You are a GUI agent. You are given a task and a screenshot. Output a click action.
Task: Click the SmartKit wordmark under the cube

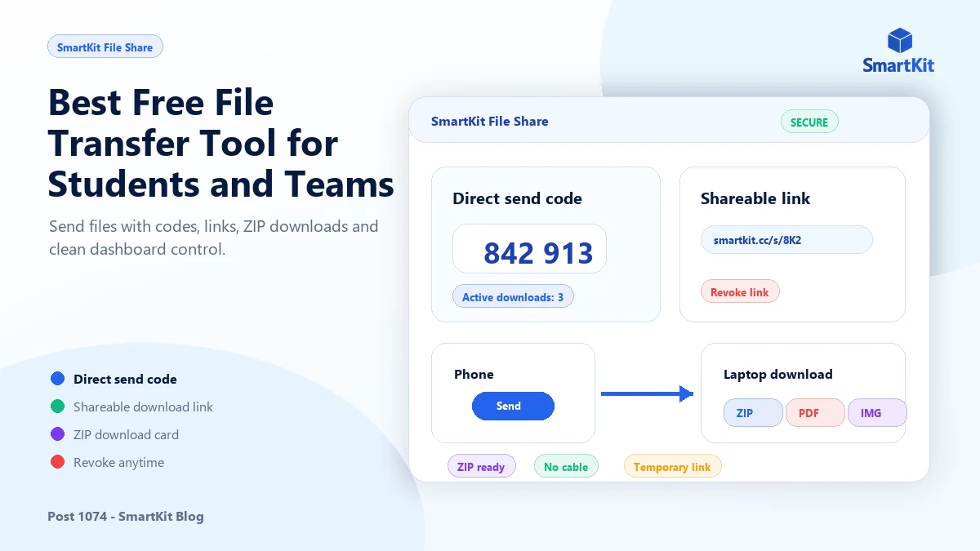tap(898, 65)
